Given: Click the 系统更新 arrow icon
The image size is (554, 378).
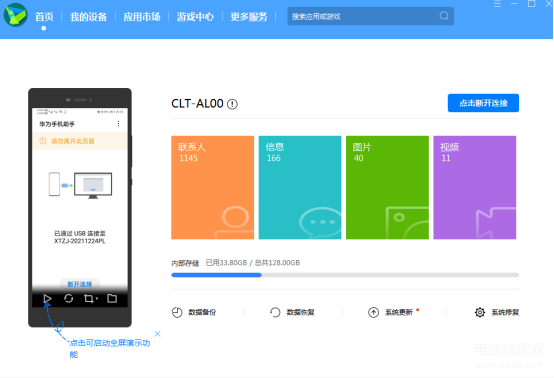Looking at the screenshot, I should (x=373, y=312).
